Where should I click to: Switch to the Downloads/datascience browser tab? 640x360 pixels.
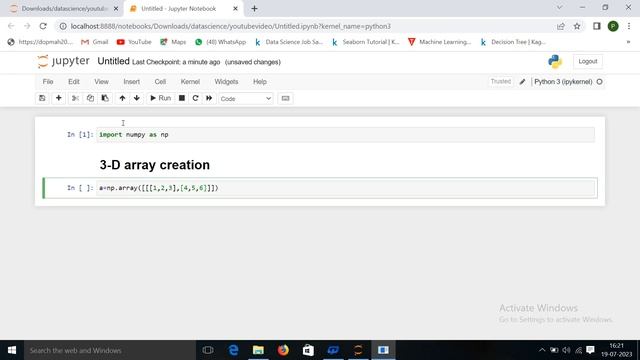pyautogui.click(x=63, y=9)
